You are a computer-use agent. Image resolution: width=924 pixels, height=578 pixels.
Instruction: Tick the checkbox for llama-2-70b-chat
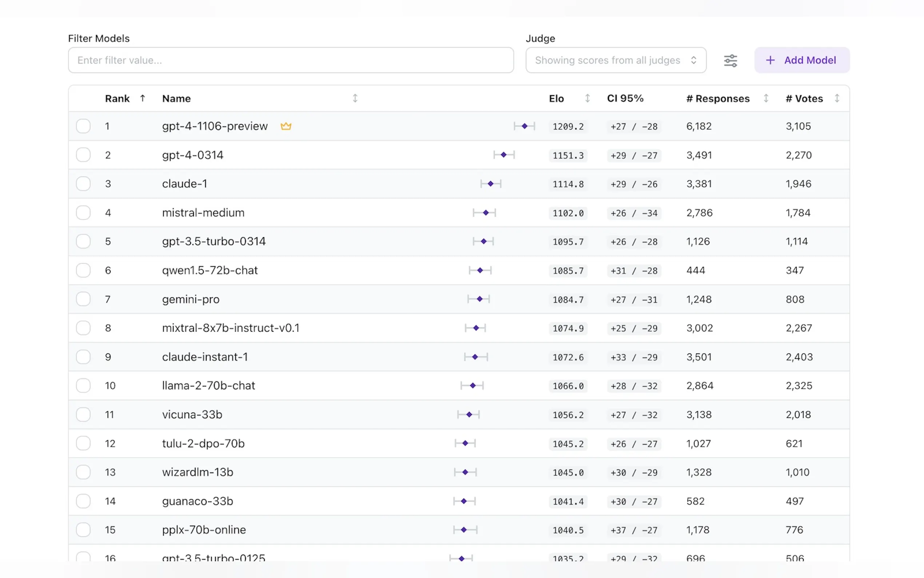point(83,385)
